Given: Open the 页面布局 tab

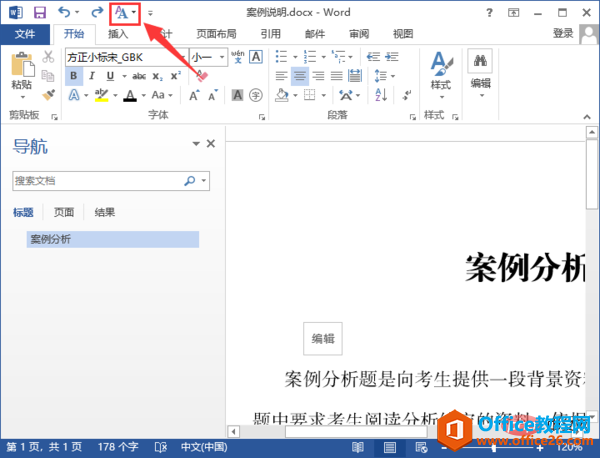Looking at the screenshot, I should [x=216, y=34].
